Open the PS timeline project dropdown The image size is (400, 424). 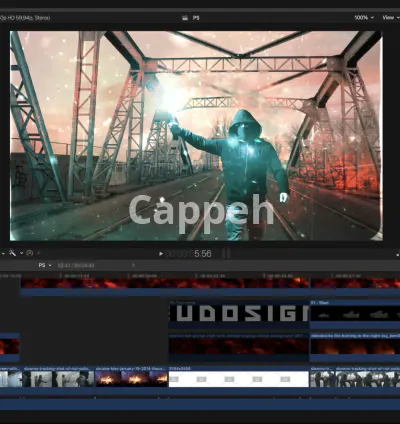tap(45, 265)
